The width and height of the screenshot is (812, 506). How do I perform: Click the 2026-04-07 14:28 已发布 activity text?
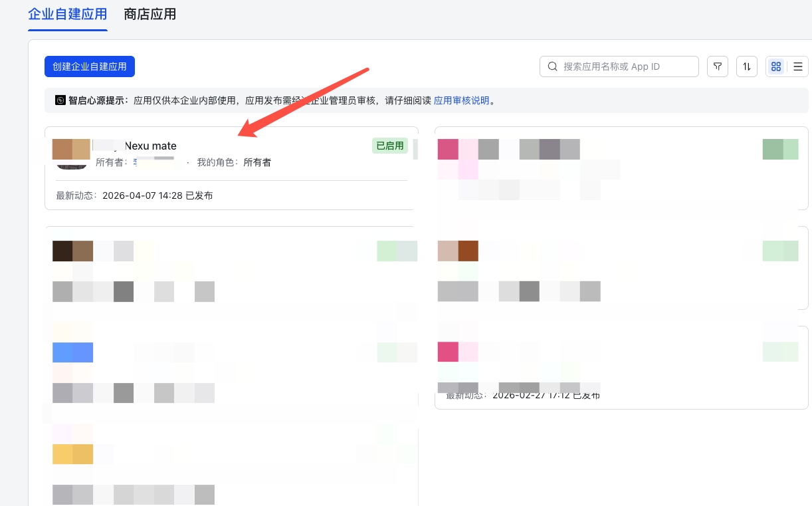click(x=157, y=195)
